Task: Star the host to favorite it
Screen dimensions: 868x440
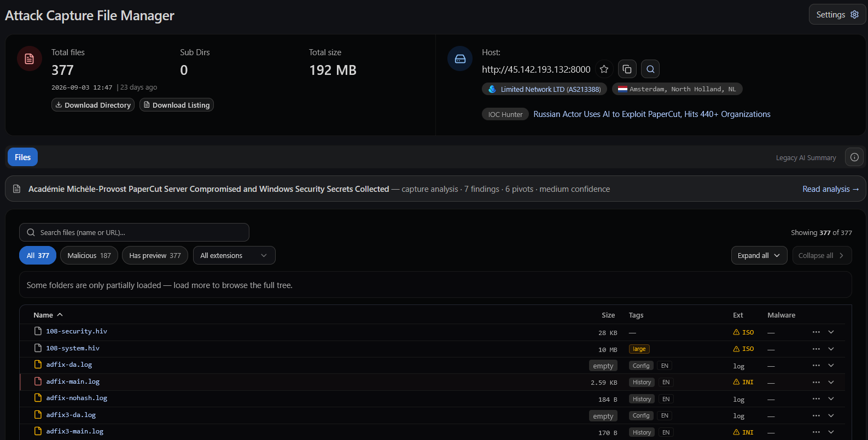Action: (604, 69)
